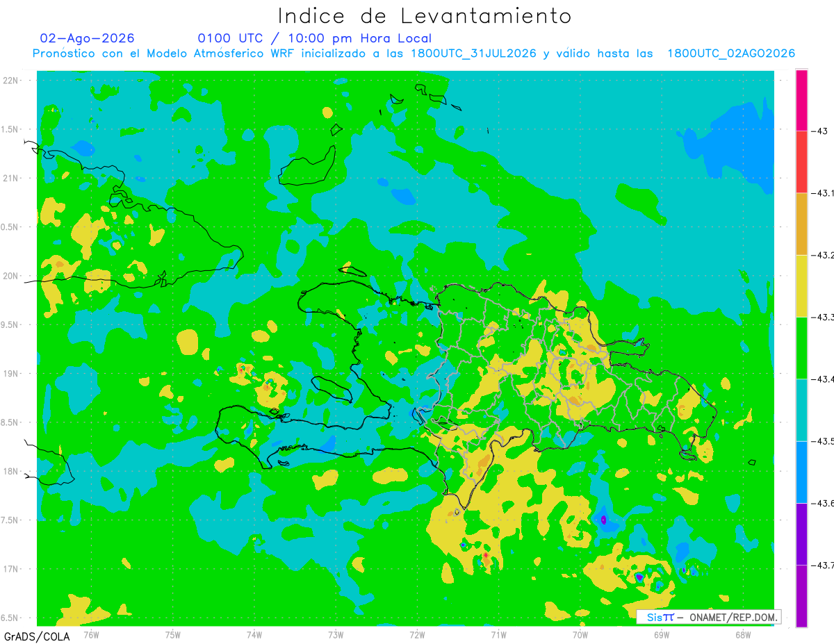This screenshot has height=644, width=834.
Task: Click the longitude label '74W'
Action: click(x=254, y=635)
